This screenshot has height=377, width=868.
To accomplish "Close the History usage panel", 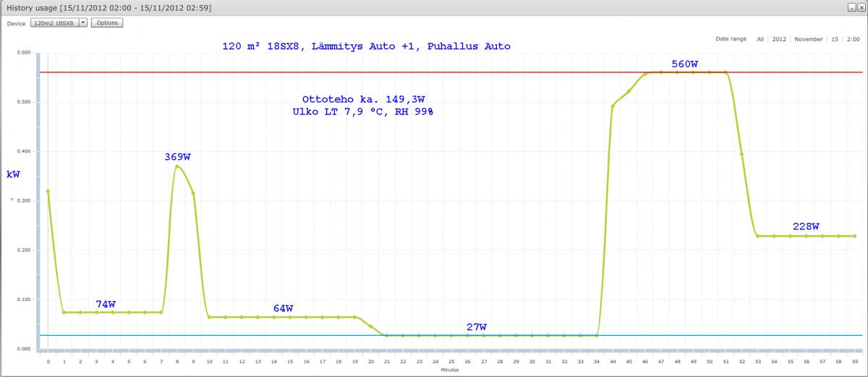I will tap(861, 7).
